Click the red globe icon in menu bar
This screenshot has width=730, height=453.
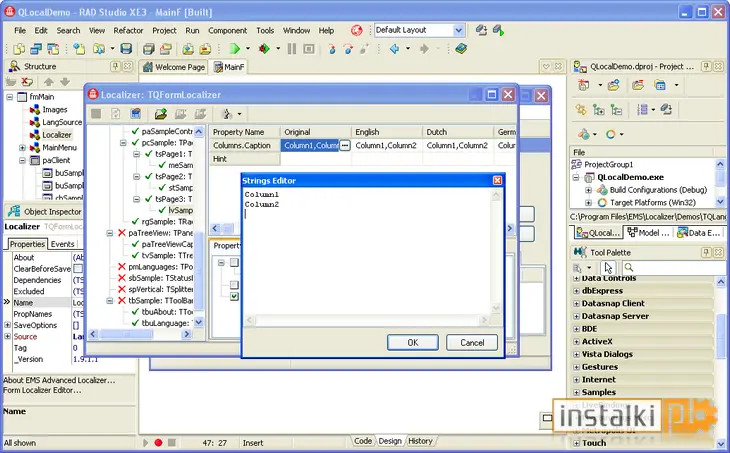357,31
